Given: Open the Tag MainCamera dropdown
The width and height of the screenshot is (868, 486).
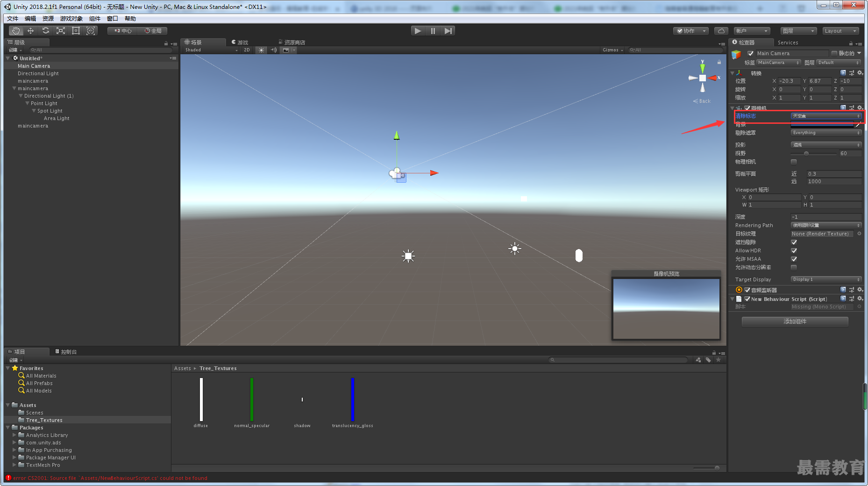Looking at the screenshot, I should pos(779,63).
